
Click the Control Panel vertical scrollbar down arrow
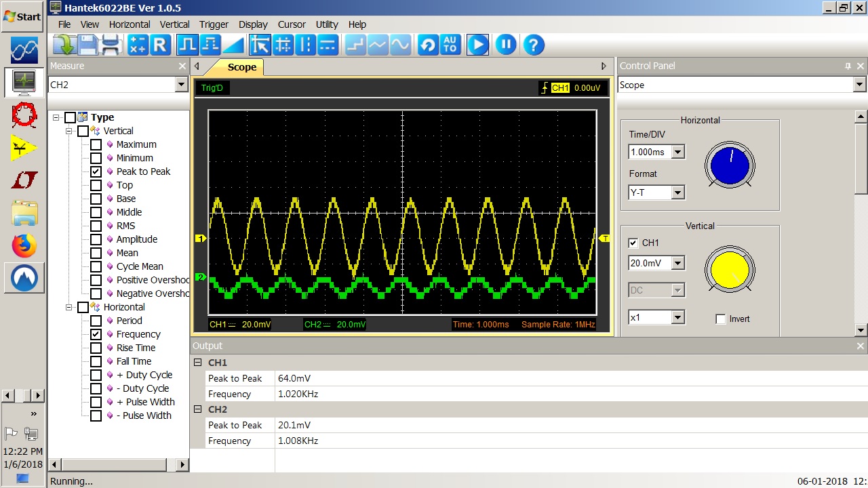(860, 330)
